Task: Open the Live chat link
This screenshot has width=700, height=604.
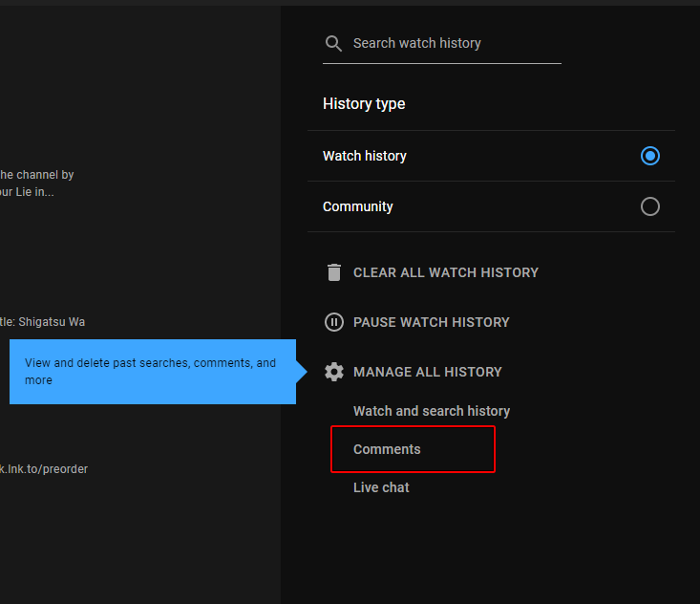Action: [381, 487]
